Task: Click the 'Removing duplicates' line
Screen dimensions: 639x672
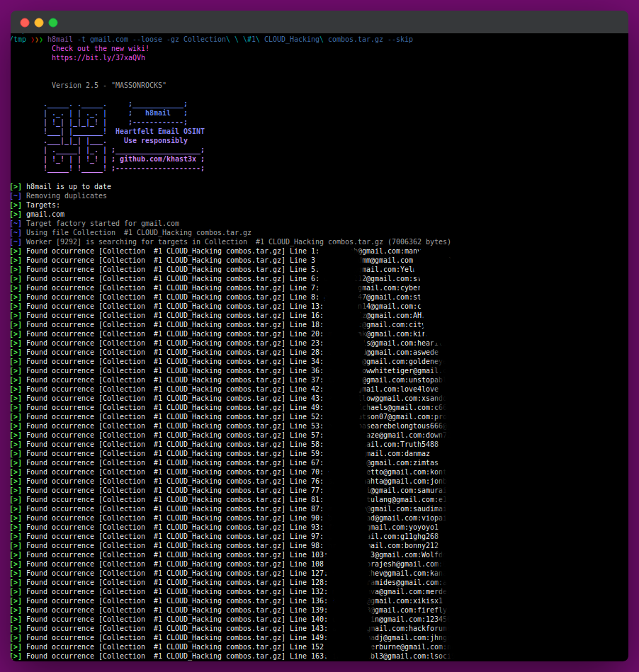Action: [x=59, y=196]
